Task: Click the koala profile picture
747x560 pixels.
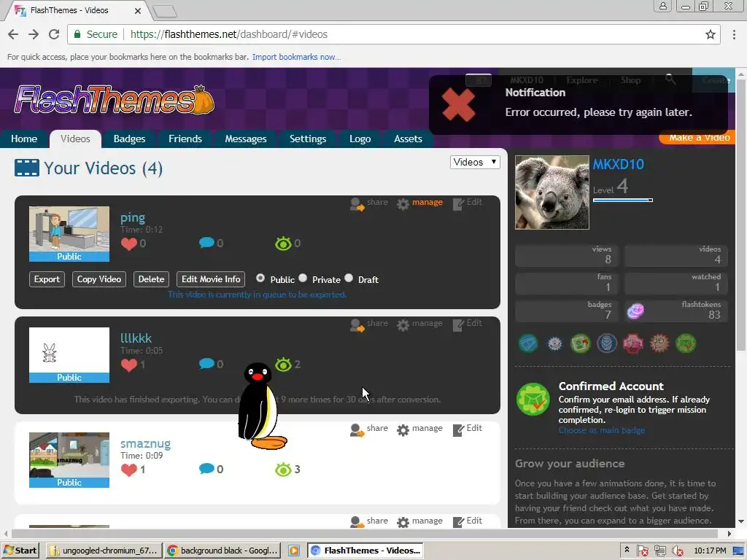Action: [551, 192]
